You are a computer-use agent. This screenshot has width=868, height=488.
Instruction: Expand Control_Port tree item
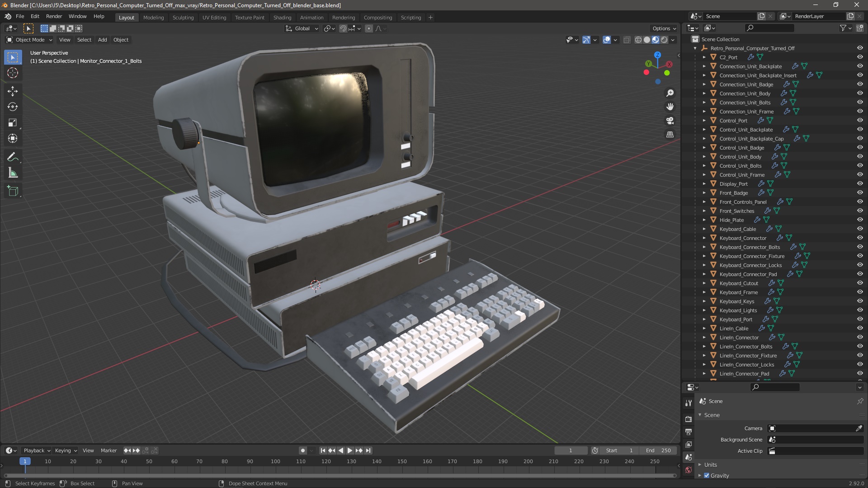point(704,121)
